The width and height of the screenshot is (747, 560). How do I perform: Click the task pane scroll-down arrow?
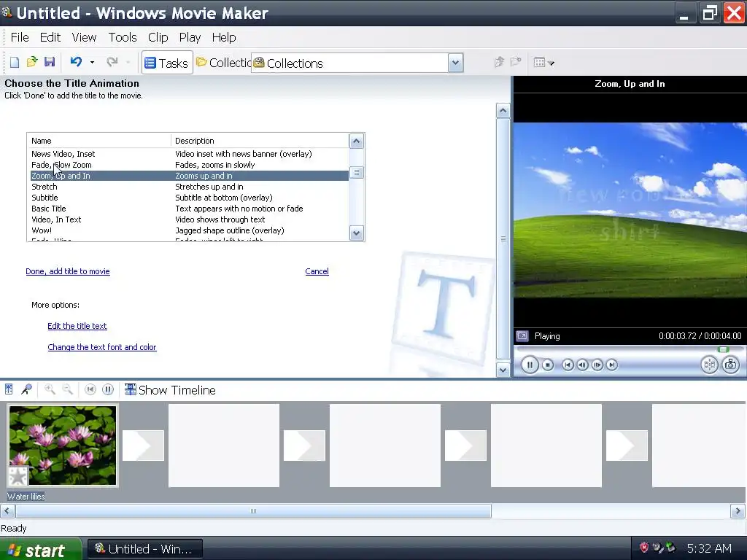[x=503, y=370]
